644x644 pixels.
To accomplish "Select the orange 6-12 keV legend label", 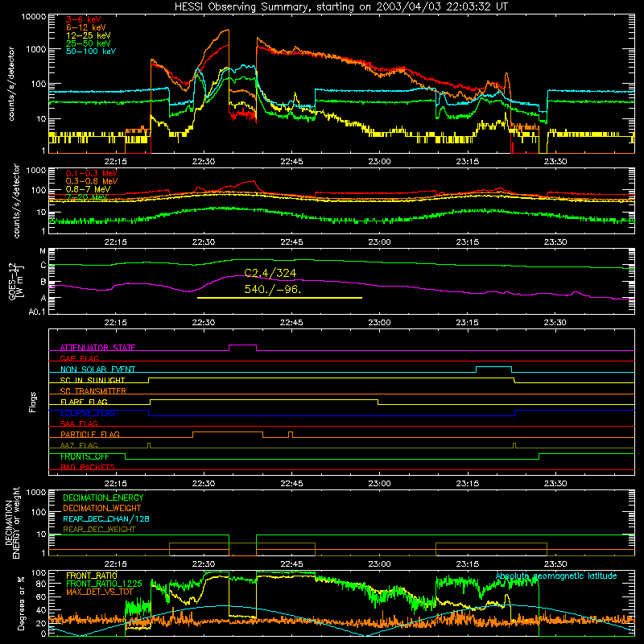I will pyautogui.click(x=86, y=27).
